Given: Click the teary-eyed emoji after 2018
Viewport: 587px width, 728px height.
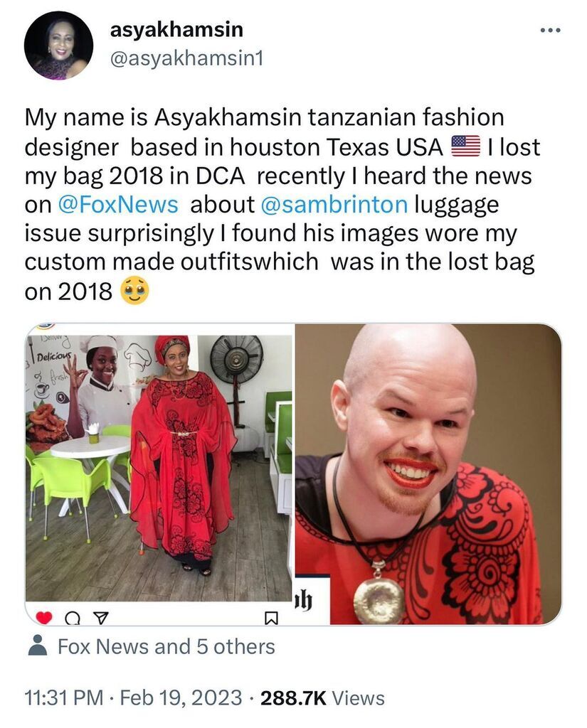Looking at the screenshot, I should [134, 291].
